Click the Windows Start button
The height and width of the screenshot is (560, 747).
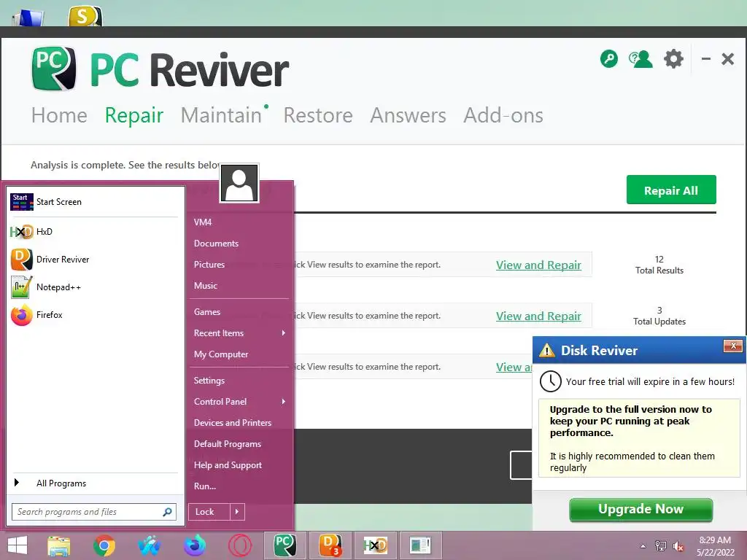click(x=18, y=545)
